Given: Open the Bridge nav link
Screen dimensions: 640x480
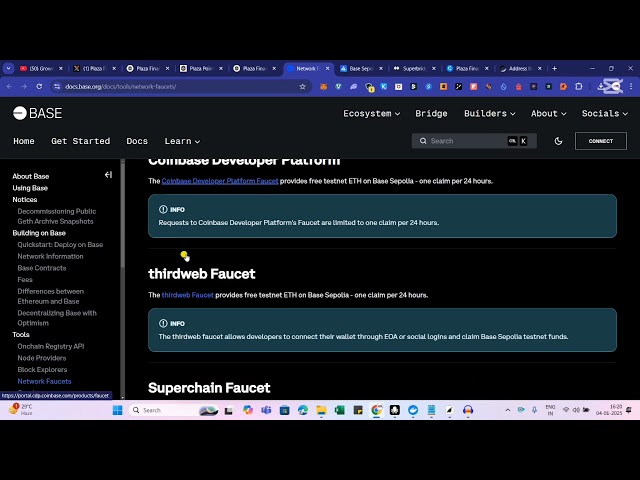Looking at the screenshot, I should pyautogui.click(x=431, y=113).
